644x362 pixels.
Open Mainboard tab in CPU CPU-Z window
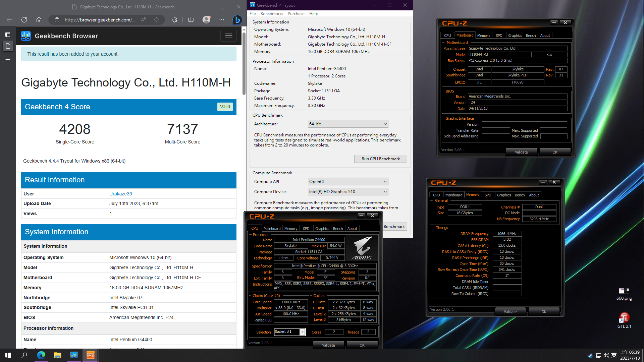(272, 229)
